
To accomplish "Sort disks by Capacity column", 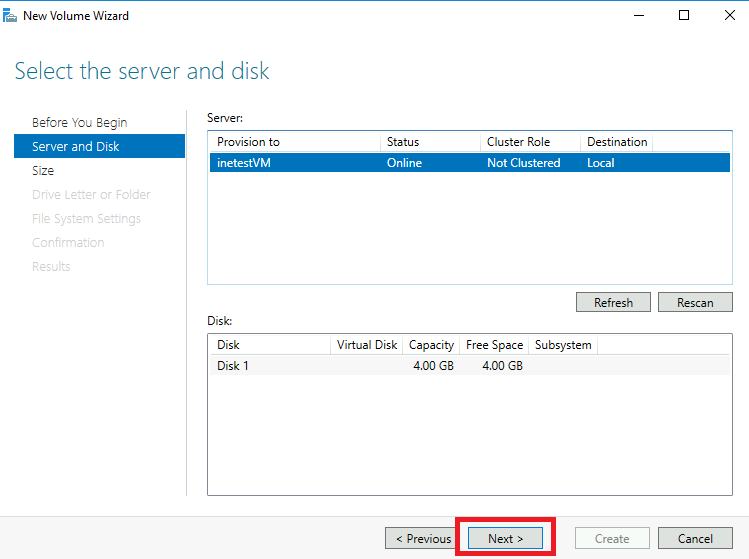I will tap(431, 345).
